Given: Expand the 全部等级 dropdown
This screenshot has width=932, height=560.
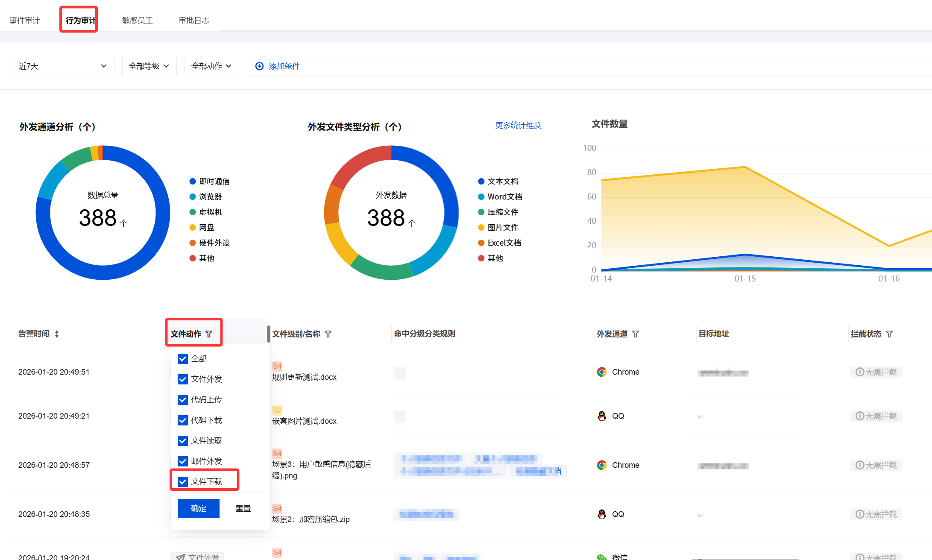Looking at the screenshot, I should pos(149,66).
